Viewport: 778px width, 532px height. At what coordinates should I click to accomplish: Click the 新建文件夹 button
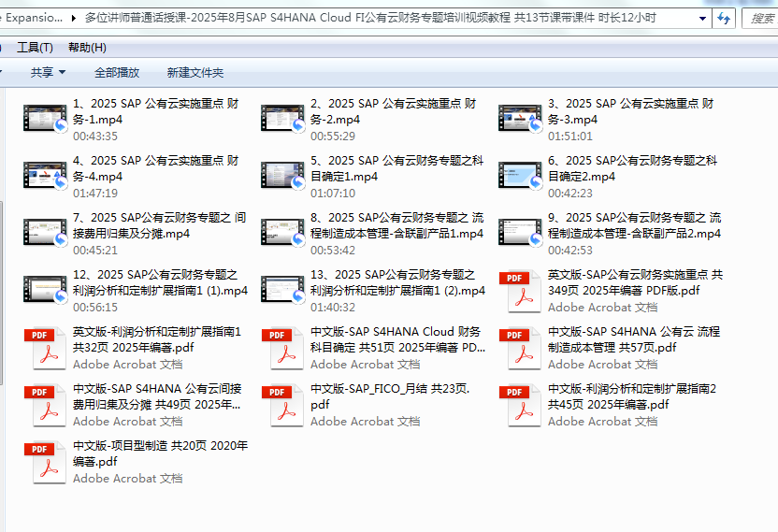[x=195, y=72]
